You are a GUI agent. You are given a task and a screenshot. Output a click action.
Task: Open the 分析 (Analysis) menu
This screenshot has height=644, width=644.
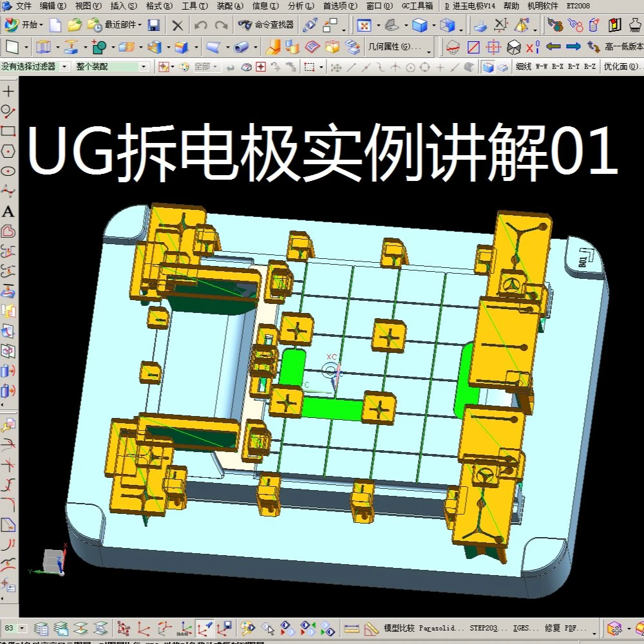coord(301,6)
